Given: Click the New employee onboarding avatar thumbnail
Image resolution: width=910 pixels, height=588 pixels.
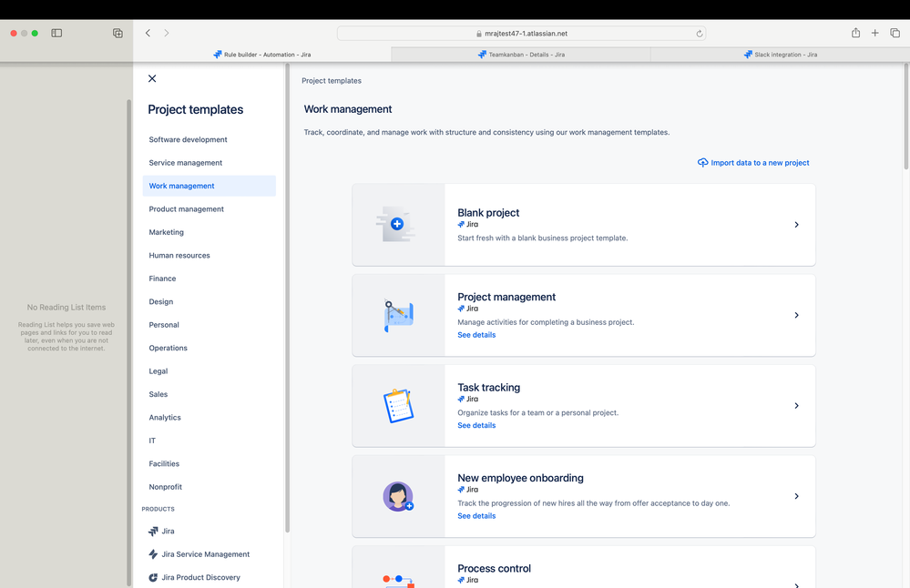Looking at the screenshot, I should 398,496.
